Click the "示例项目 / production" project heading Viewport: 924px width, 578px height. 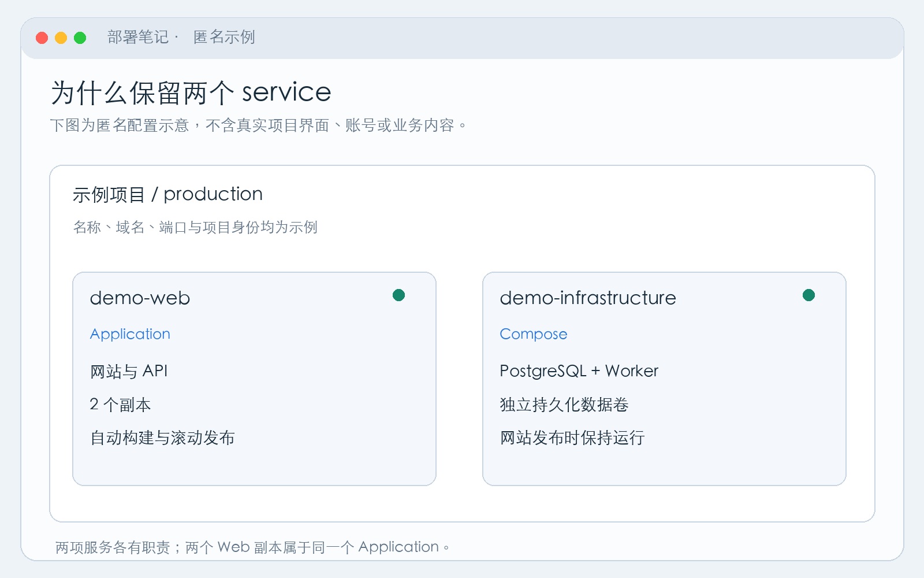(167, 194)
